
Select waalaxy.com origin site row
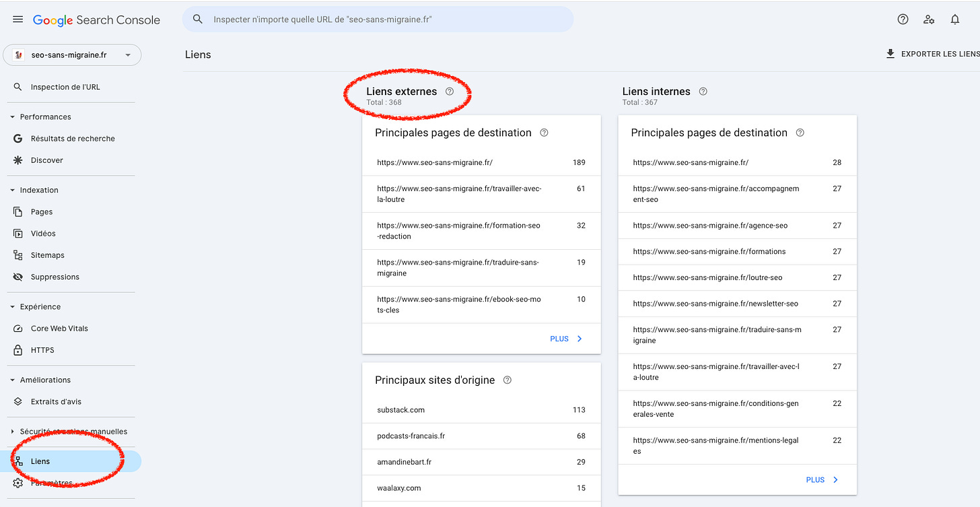click(481, 488)
